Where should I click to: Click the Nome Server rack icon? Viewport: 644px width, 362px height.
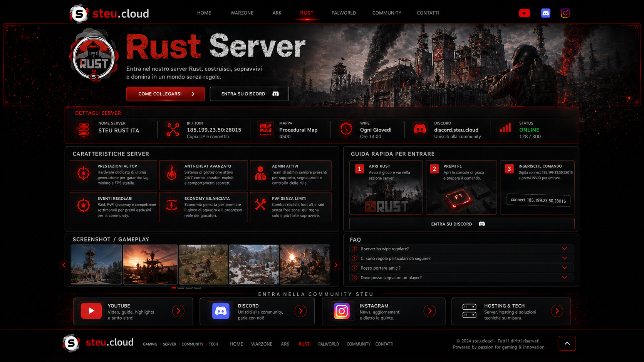[x=84, y=130]
